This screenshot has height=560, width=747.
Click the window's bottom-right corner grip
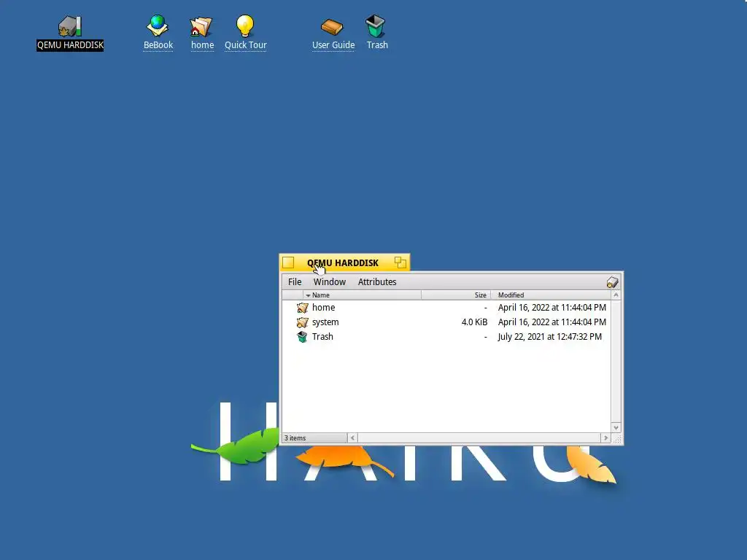(x=617, y=438)
